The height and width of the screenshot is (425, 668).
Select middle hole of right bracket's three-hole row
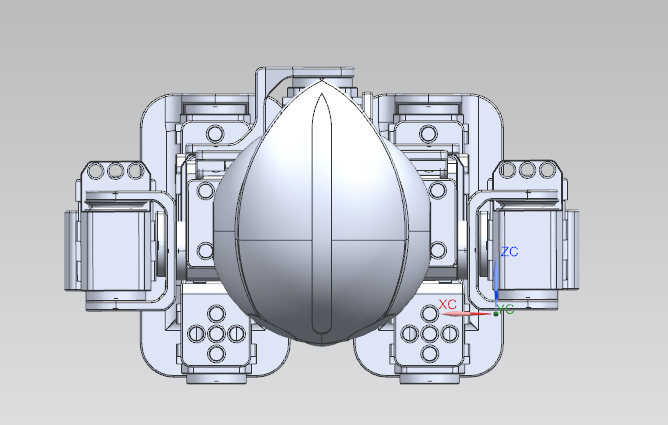[527, 170]
